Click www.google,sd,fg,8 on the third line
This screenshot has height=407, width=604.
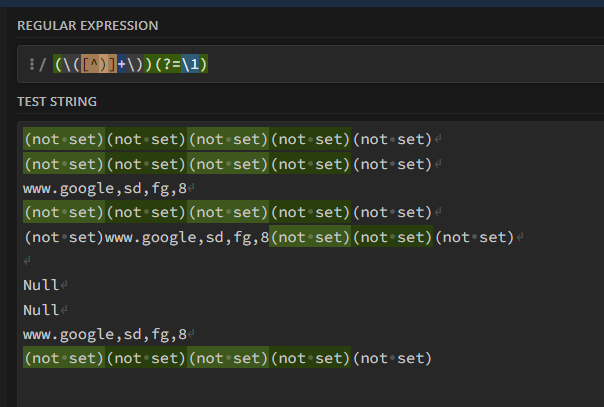(x=105, y=187)
